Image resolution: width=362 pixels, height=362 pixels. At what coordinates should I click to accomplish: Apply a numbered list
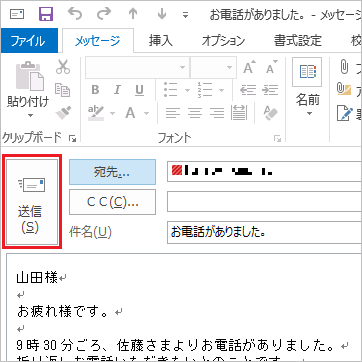pyautogui.click(x=205, y=90)
